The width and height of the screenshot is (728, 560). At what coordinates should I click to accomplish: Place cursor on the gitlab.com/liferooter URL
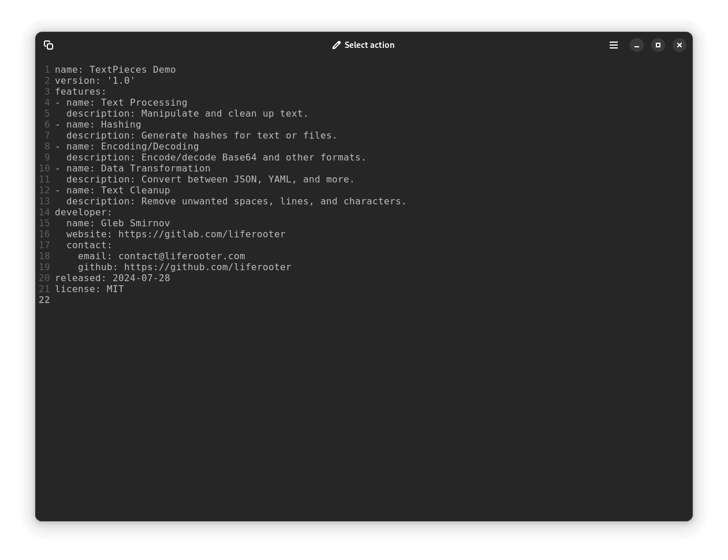(x=201, y=234)
